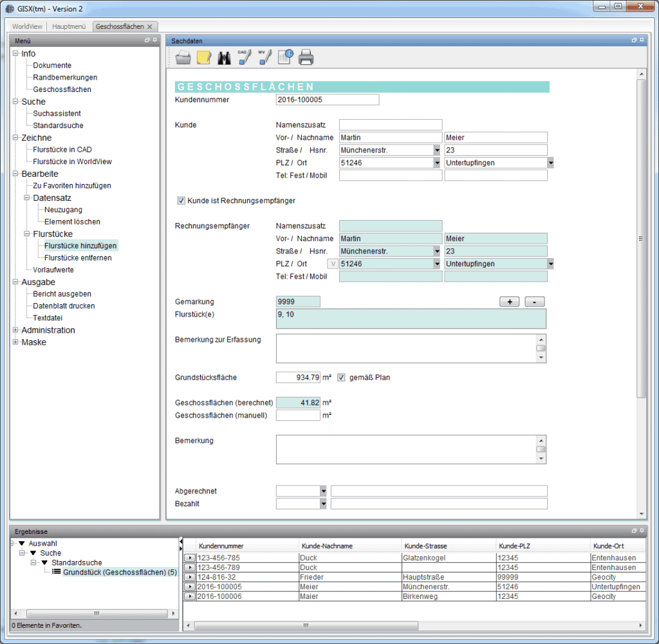Expand the Administration tree node
The image size is (659, 644).
(x=15, y=330)
